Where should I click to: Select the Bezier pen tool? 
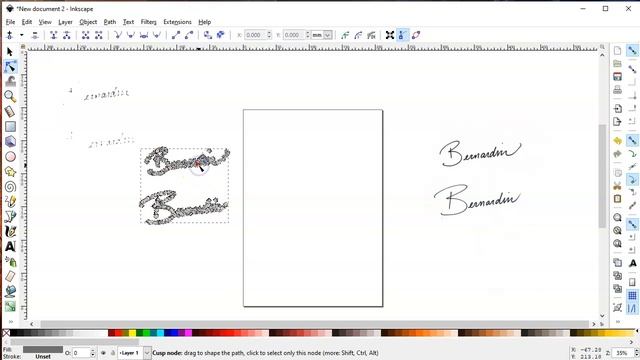tap(10, 216)
